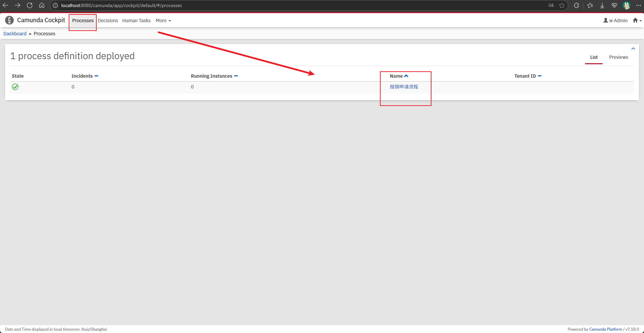
Task: Reload the page with the refresh icon
Action: coord(30,5)
